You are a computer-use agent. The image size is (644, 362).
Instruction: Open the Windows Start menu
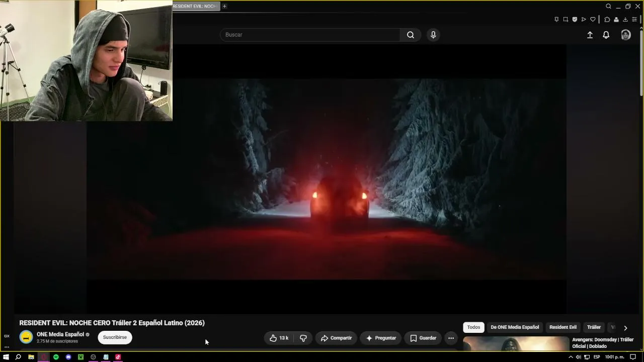tap(6, 357)
